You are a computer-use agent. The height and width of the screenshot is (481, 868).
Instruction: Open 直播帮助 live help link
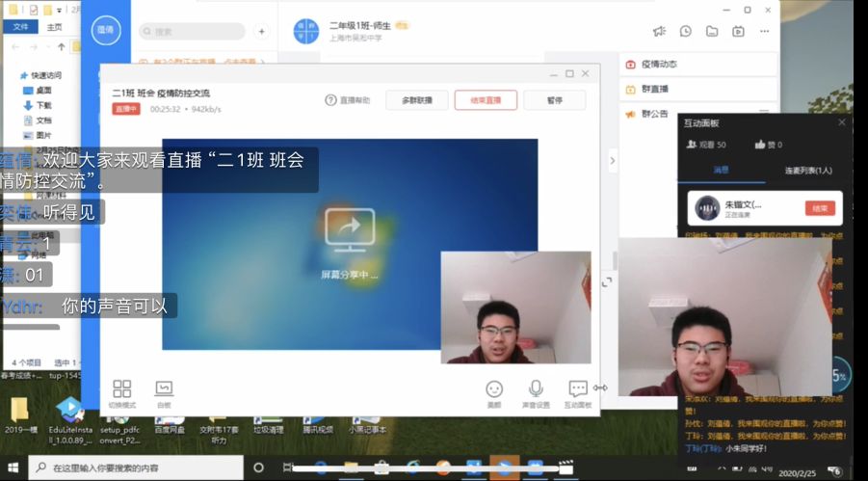pyautogui.click(x=348, y=100)
